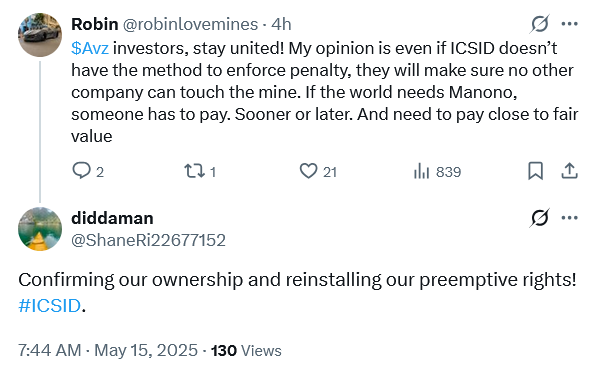Open diddaman's profile avatar
Screen dimensions: 598x368
(40, 229)
